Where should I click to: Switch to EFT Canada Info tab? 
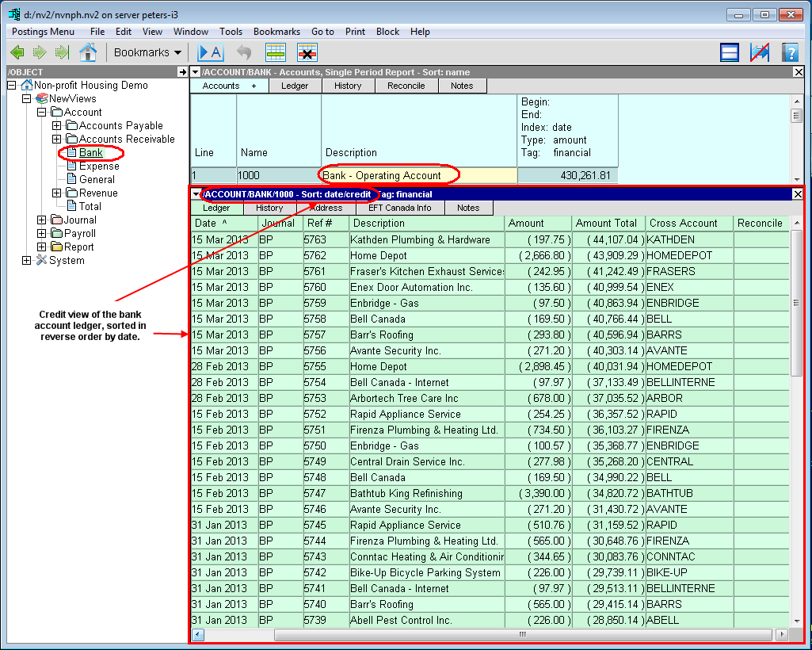coord(399,208)
